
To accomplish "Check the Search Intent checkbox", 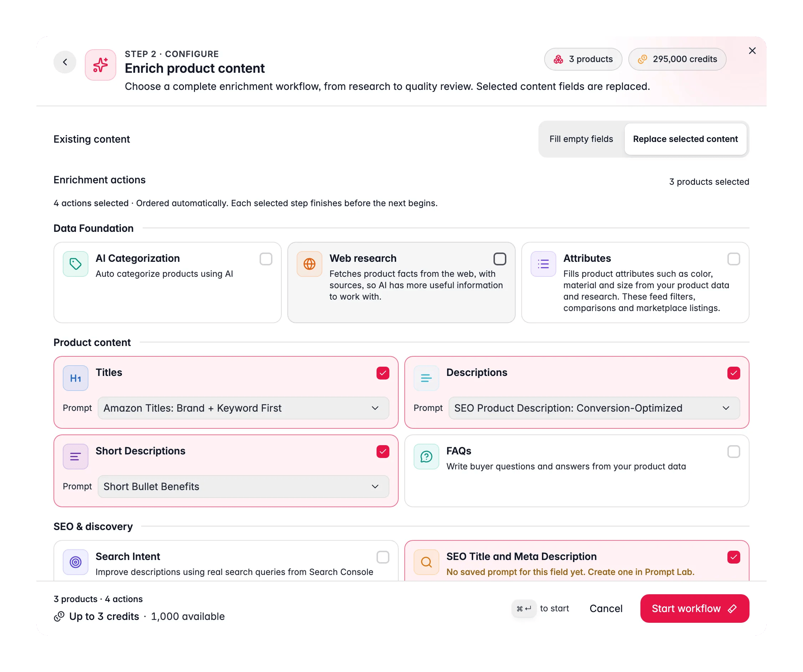I will pos(383,557).
